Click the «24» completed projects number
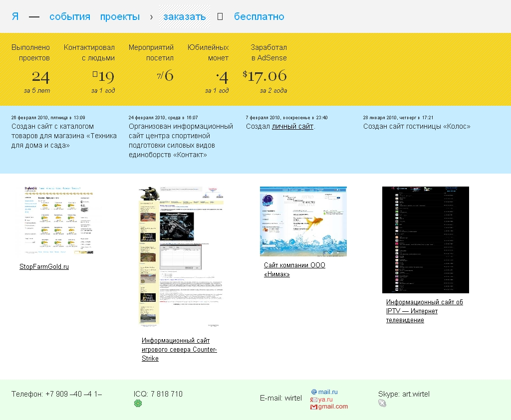The image size is (511, 420). point(41,77)
